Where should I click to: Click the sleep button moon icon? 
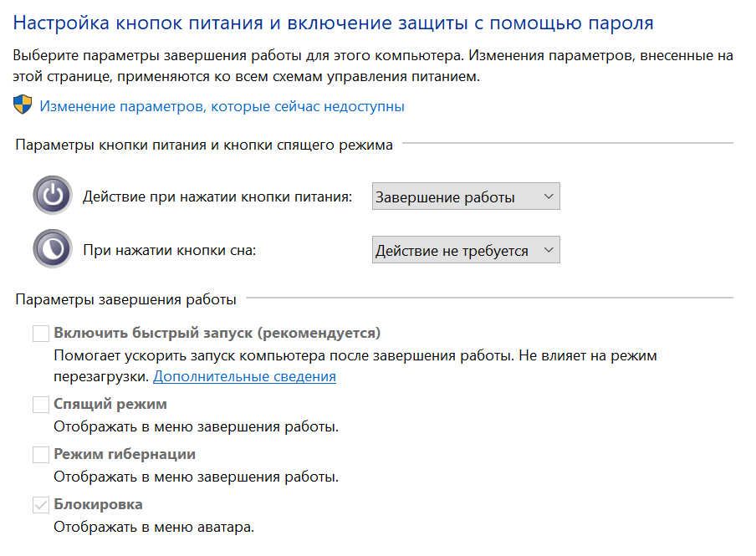point(54,249)
